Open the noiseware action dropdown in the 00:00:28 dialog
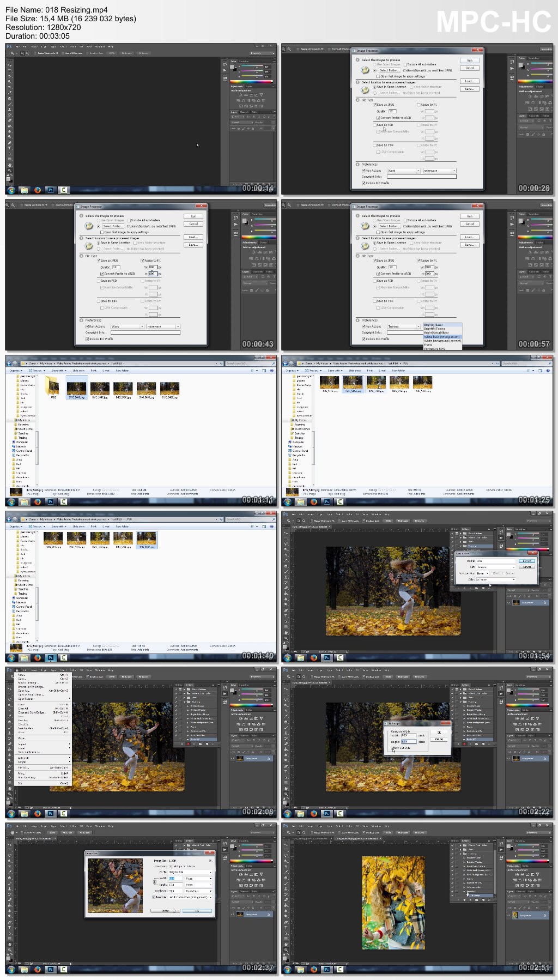 click(x=439, y=171)
